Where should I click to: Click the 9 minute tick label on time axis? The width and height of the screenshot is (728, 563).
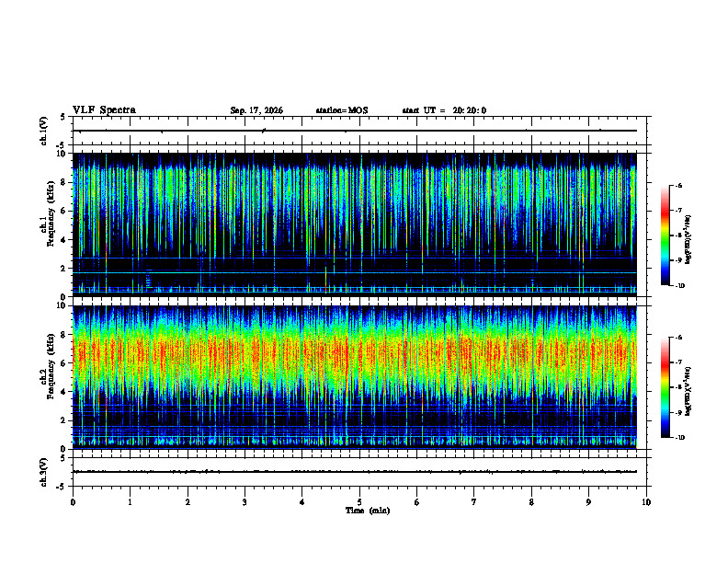pyautogui.click(x=588, y=502)
